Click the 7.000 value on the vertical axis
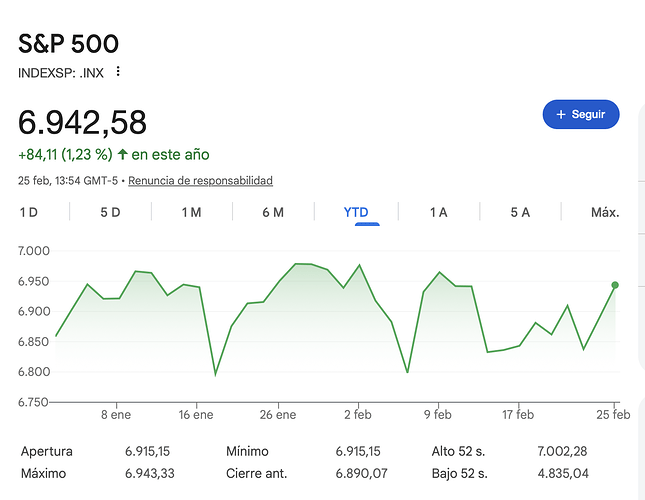The image size is (645, 500). pyautogui.click(x=34, y=251)
